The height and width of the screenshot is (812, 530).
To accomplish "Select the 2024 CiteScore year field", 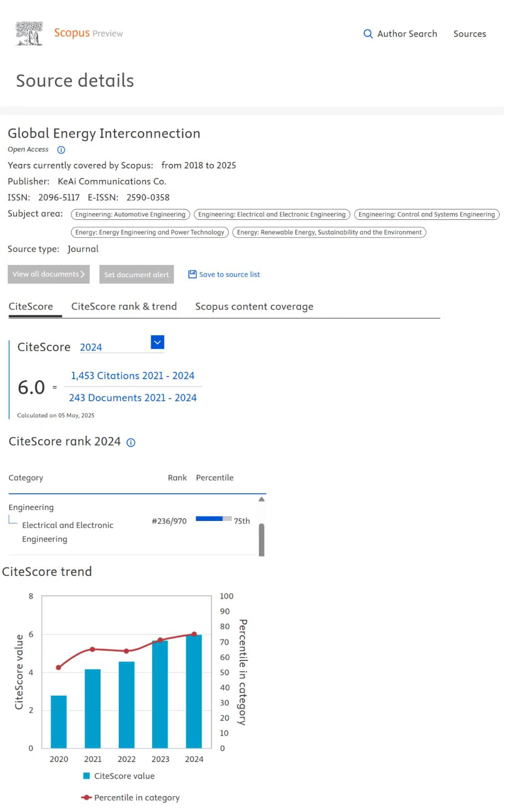I will pyautogui.click(x=114, y=348).
